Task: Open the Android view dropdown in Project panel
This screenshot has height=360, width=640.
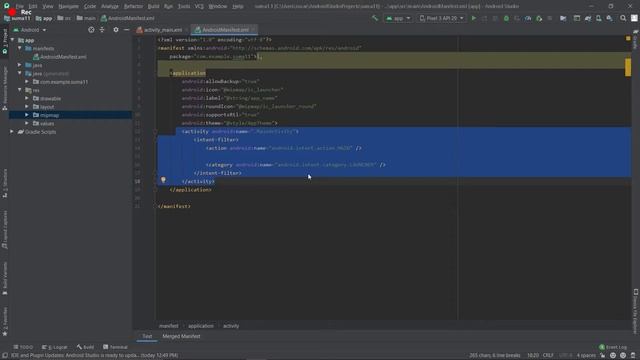Action: pyautogui.click(x=30, y=30)
